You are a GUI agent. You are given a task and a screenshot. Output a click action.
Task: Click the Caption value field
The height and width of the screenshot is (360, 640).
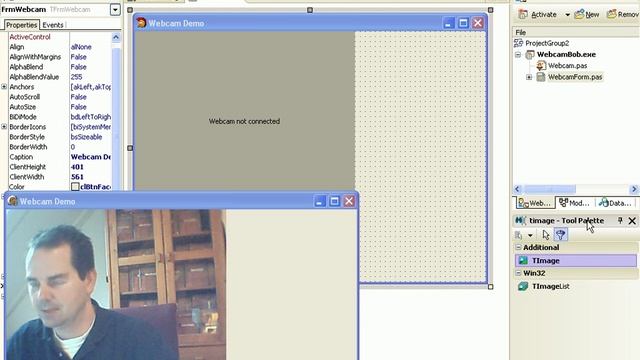pos(90,157)
